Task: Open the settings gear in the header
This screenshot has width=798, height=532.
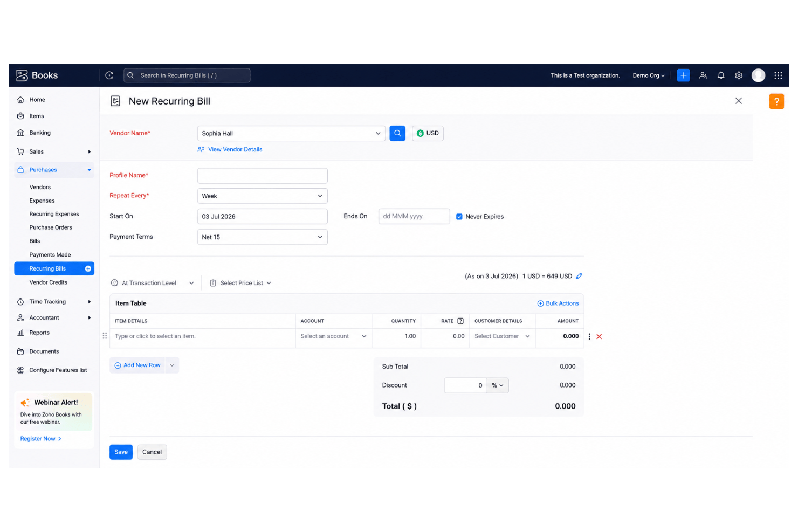Action: pyautogui.click(x=739, y=75)
